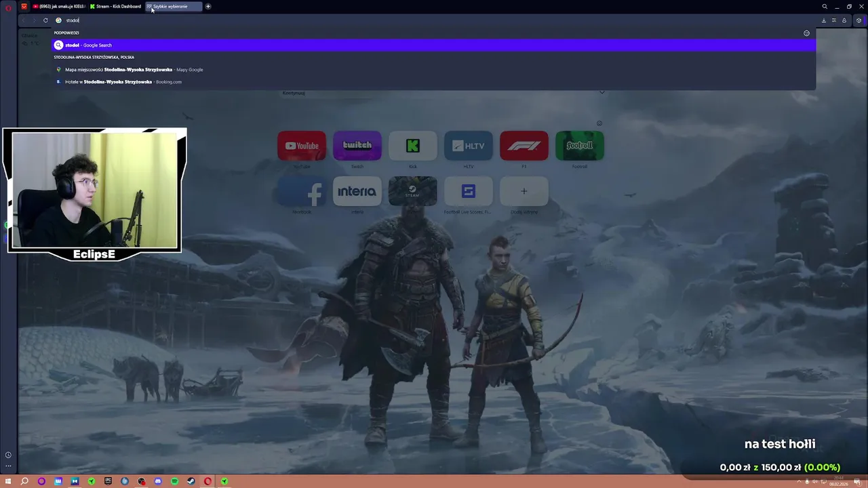Open the Spotify taskbar icon
This screenshot has height=488, width=868.
click(175, 481)
